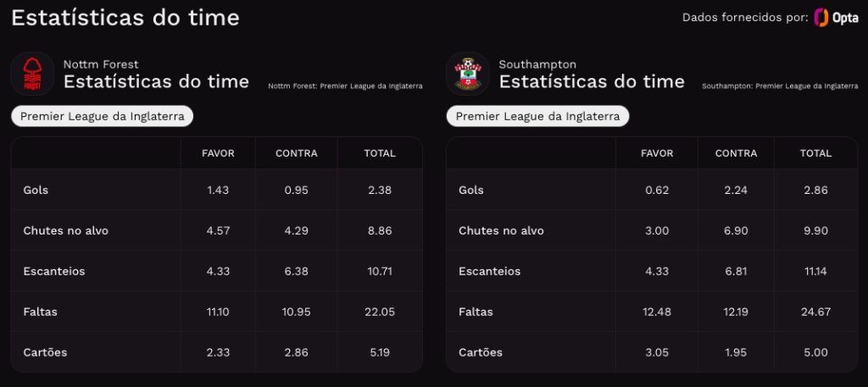
Task: Select Nottm Forest's Premier League da Inglaterra pill
Action: click(x=103, y=117)
